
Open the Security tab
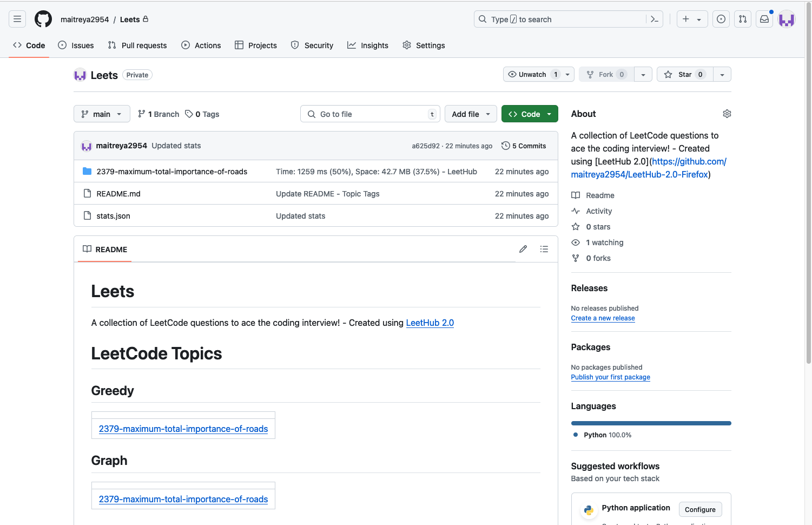pyautogui.click(x=312, y=45)
